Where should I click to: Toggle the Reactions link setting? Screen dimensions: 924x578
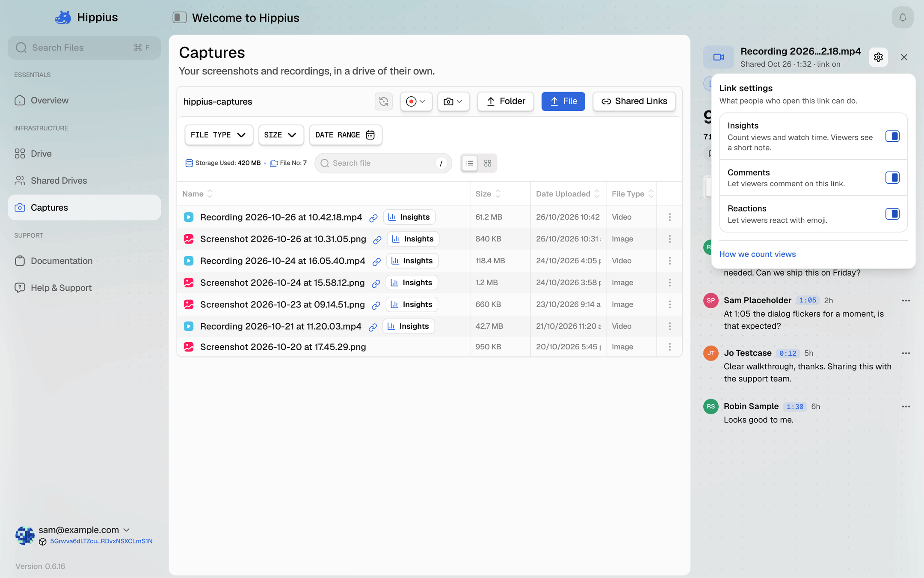click(892, 214)
